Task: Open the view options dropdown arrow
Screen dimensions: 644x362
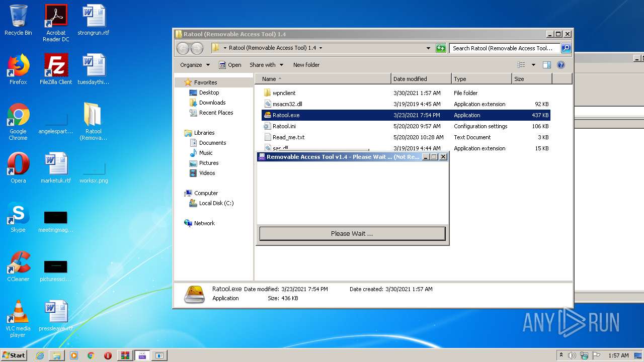Action: pos(533,65)
